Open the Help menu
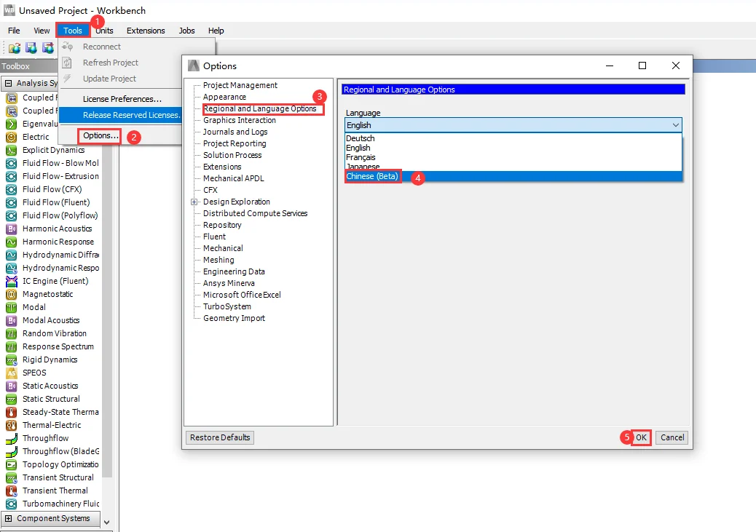 point(216,31)
